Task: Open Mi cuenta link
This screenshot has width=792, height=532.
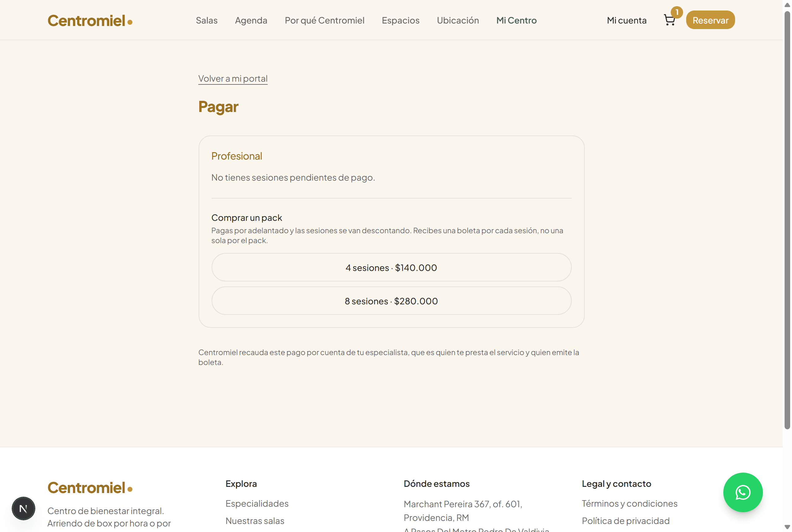Action: tap(626, 20)
